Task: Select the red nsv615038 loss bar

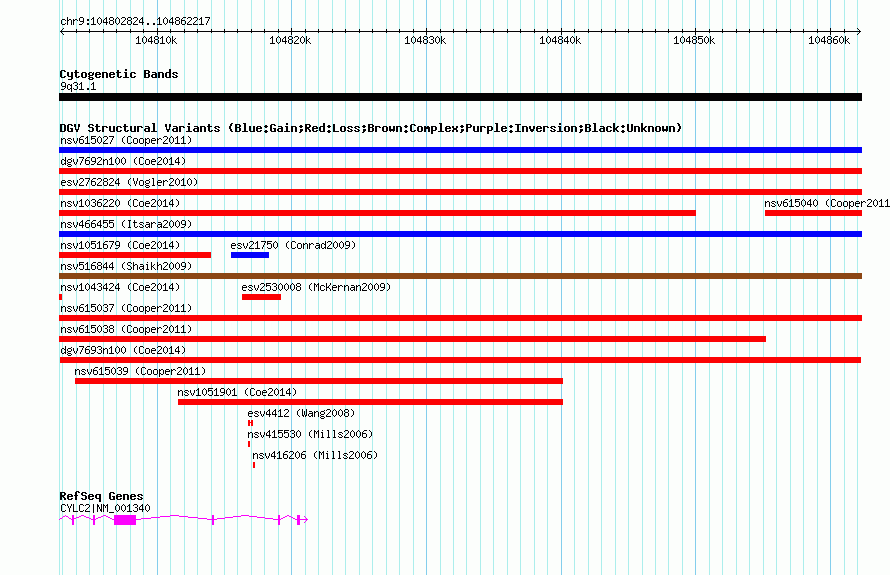Action: pos(413,339)
